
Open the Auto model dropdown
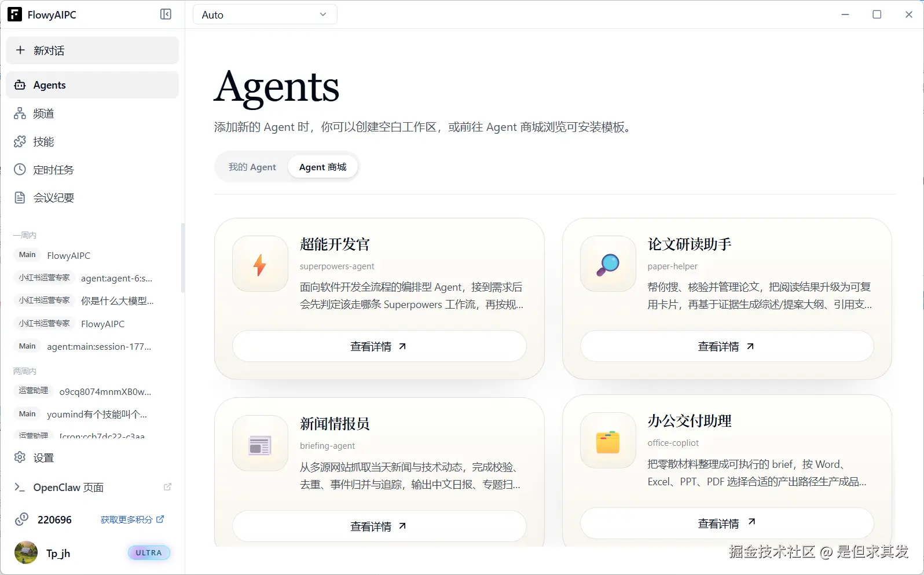(265, 14)
